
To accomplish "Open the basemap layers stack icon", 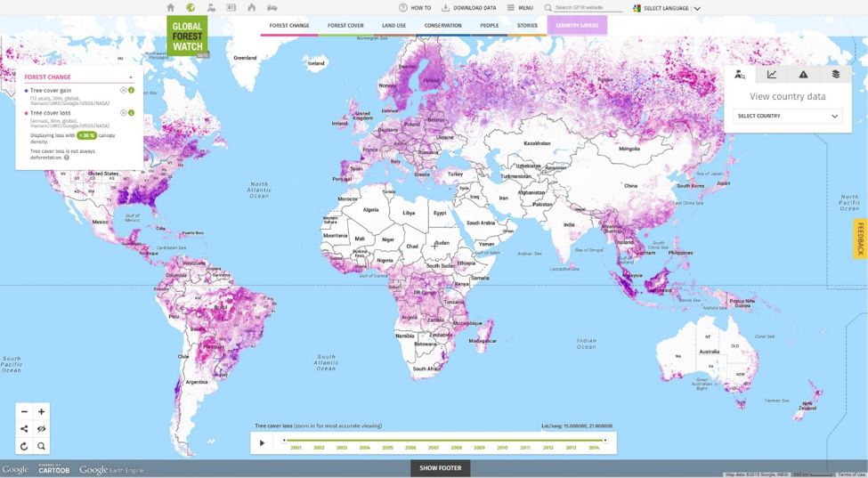I will click(835, 75).
